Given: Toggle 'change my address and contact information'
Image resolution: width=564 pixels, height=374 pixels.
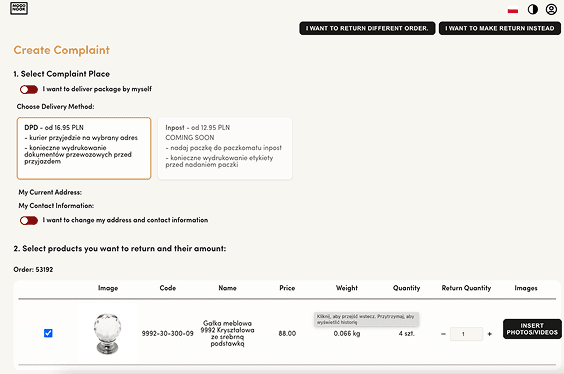Looking at the screenshot, I should coord(29,220).
